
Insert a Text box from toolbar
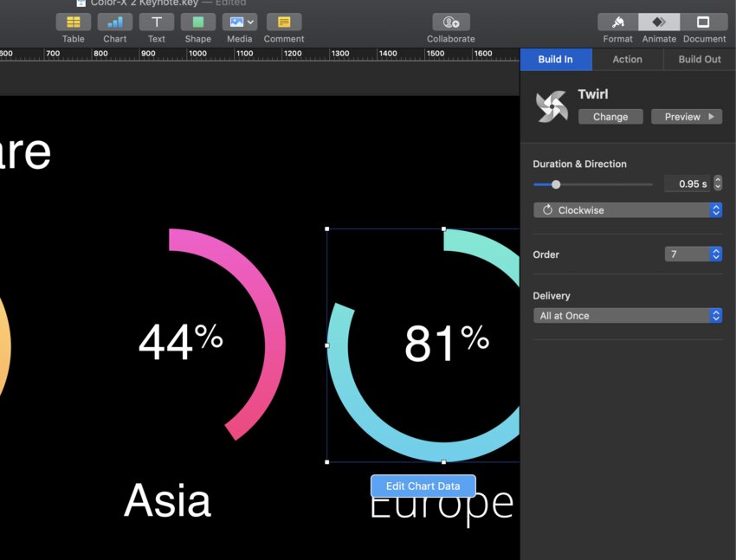[156, 23]
